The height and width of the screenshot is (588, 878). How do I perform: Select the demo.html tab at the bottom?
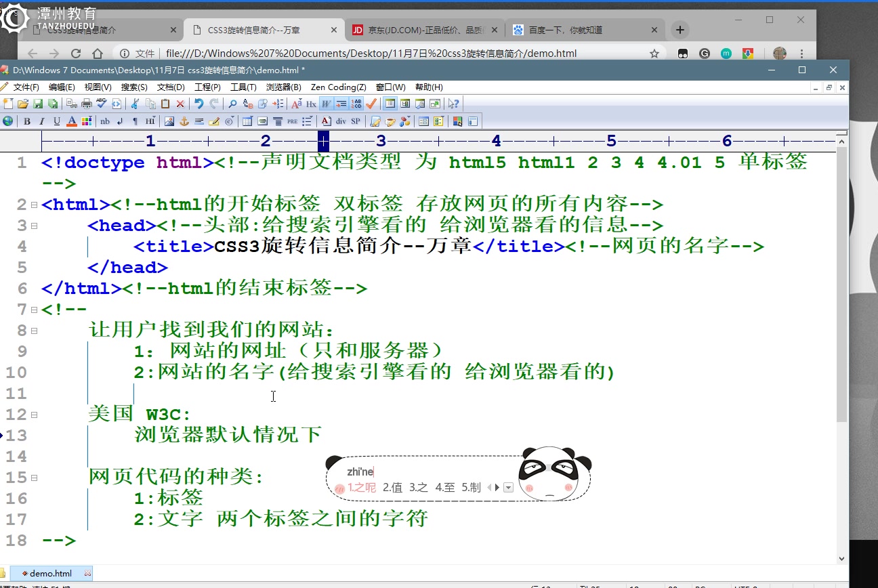click(x=49, y=572)
